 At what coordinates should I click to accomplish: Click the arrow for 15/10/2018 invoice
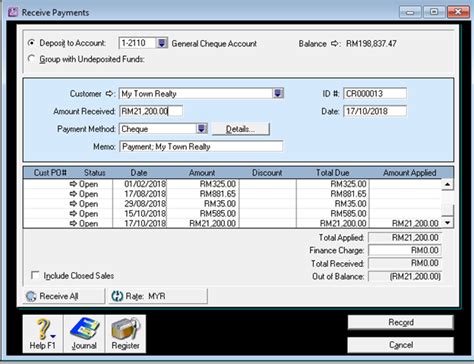[x=73, y=213]
